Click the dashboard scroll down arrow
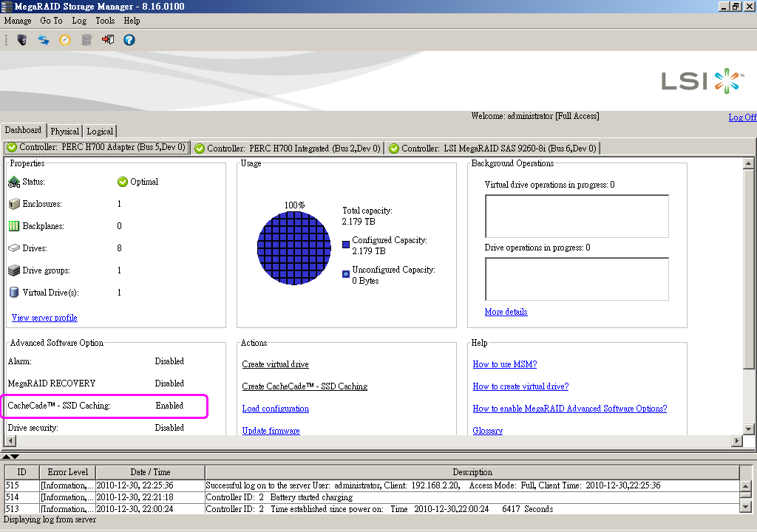The width and height of the screenshot is (757, 532). 748,429
